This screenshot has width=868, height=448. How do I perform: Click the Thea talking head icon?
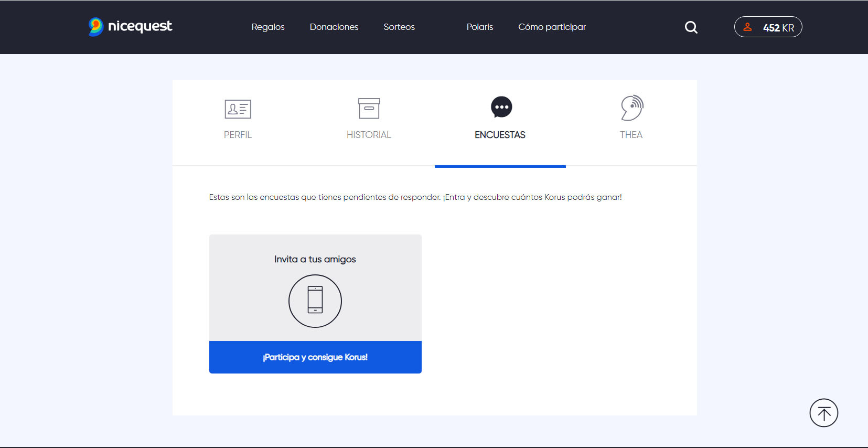click(632, 108)
